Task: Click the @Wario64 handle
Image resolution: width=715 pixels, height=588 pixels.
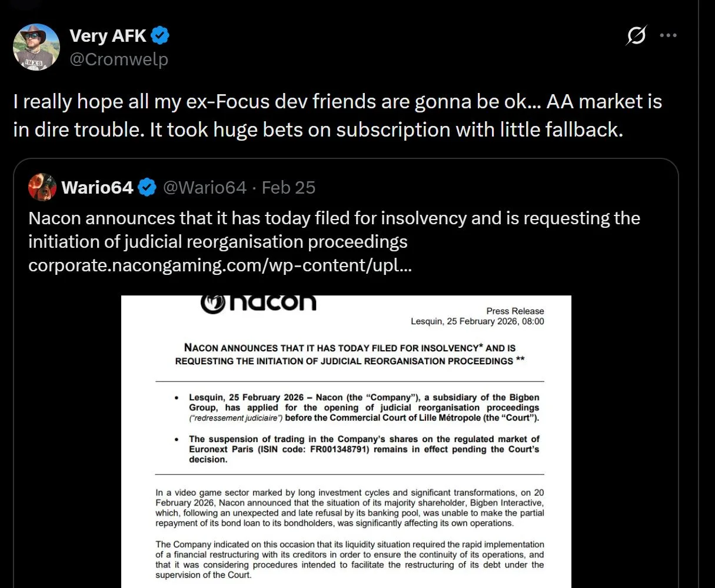Action: [x=204, y=188]
